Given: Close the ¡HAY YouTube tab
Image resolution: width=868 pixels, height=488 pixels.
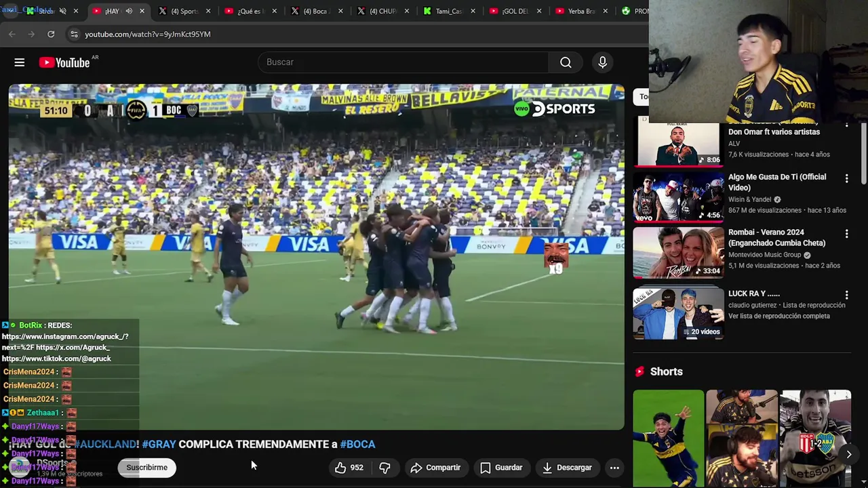Looking at the screenshot, I should click(142, 11).
